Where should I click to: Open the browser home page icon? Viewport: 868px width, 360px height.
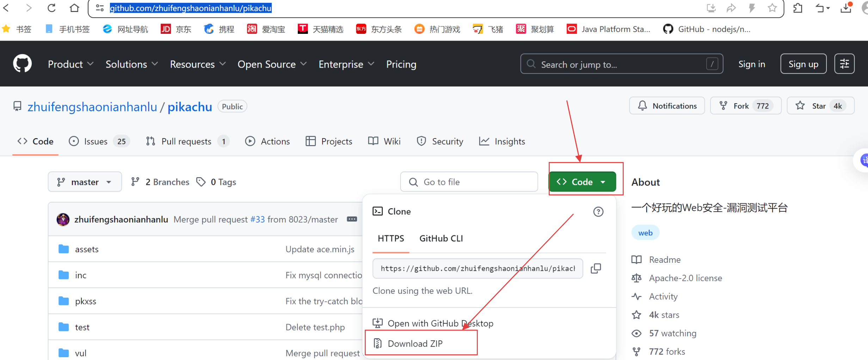[74, 8]
